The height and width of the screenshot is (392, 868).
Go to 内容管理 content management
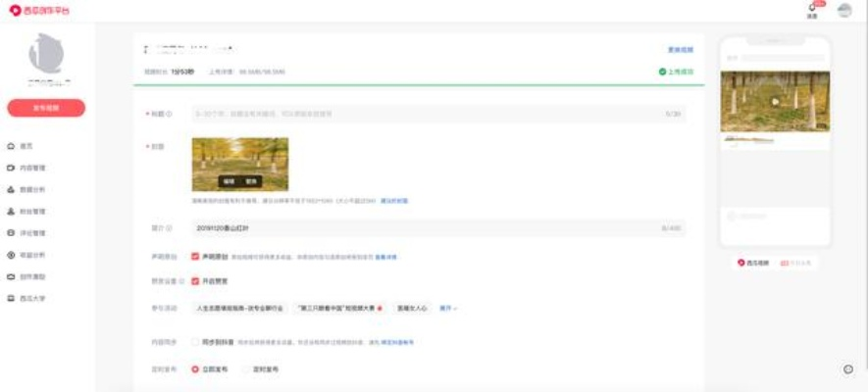pos(31,168)
